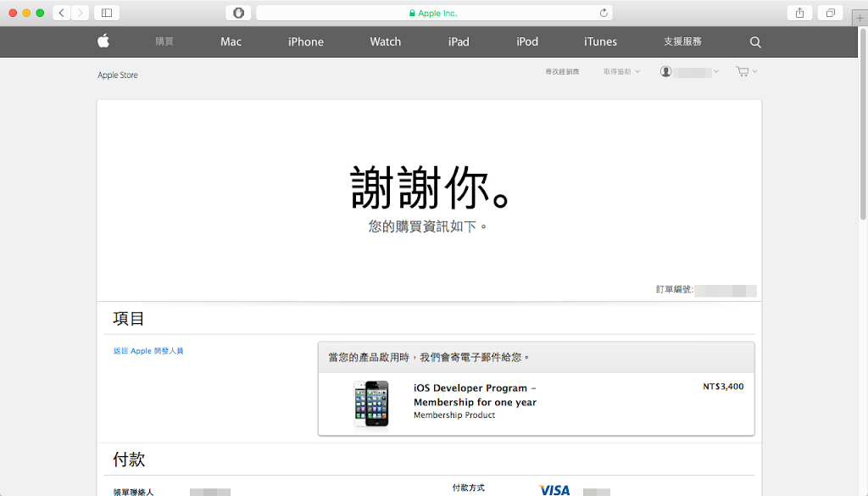Go to the iTunes section
Screen dimensions: 868x496
pos(600,42)
